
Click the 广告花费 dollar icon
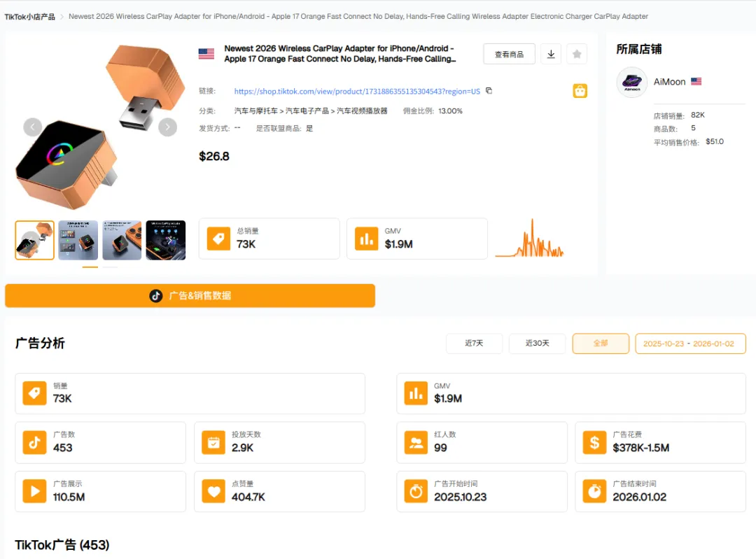pos(594,442)
